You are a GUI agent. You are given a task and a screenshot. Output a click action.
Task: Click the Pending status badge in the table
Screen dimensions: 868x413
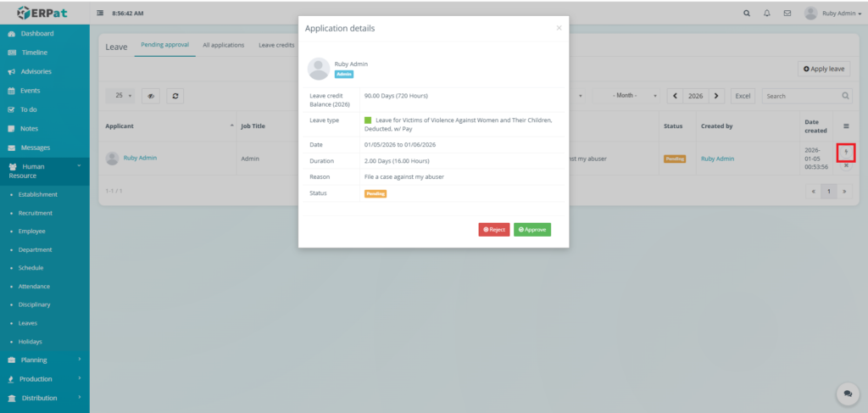pos(674,159)
